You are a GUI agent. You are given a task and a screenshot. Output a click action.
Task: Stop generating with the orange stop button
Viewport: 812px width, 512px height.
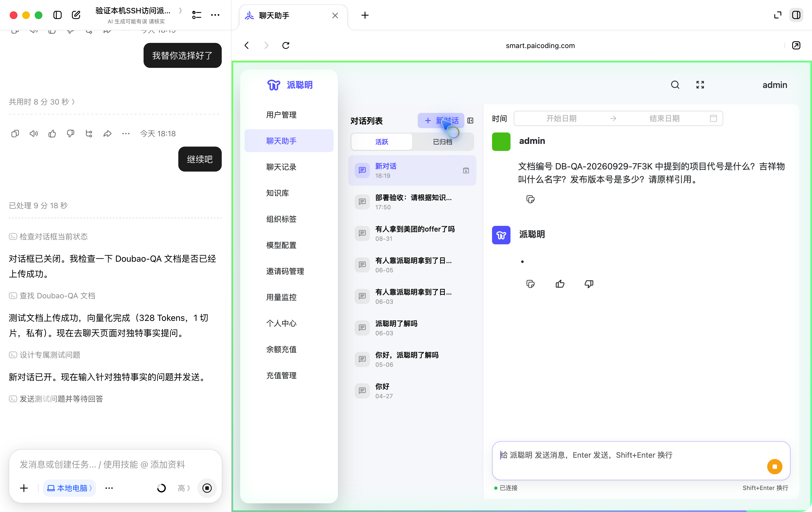(x=774, y=466)
